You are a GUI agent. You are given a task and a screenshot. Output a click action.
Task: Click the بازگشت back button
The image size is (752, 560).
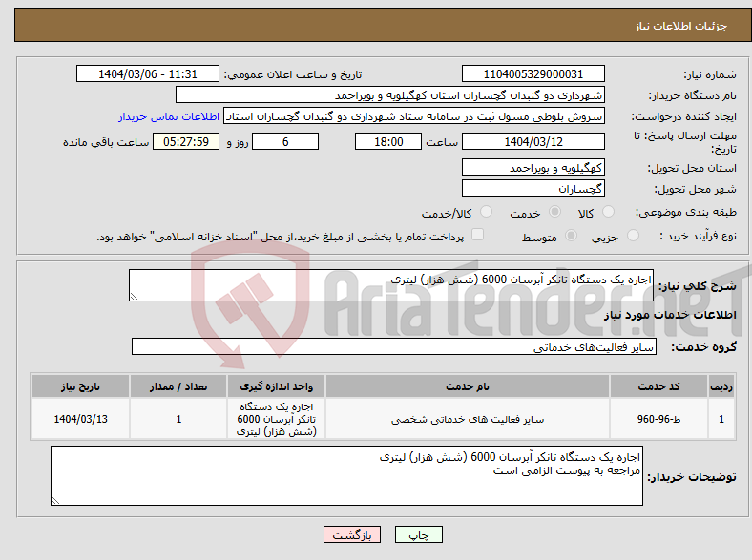click(352, 534)
